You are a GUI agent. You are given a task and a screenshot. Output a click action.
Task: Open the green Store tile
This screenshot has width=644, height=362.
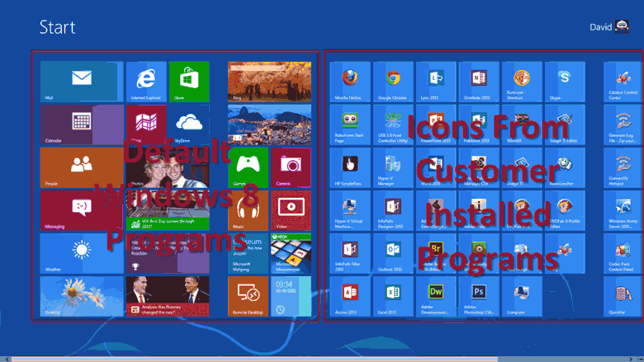(189, 82)
